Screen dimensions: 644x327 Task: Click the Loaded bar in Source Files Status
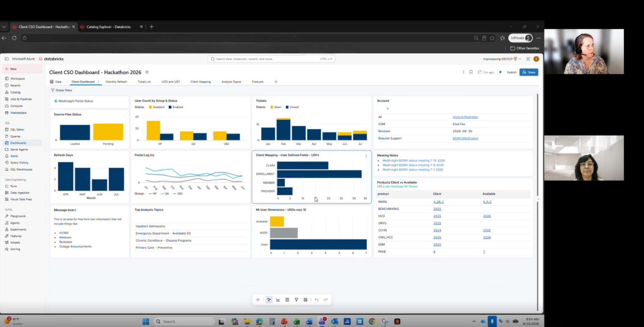pos(75,132)
